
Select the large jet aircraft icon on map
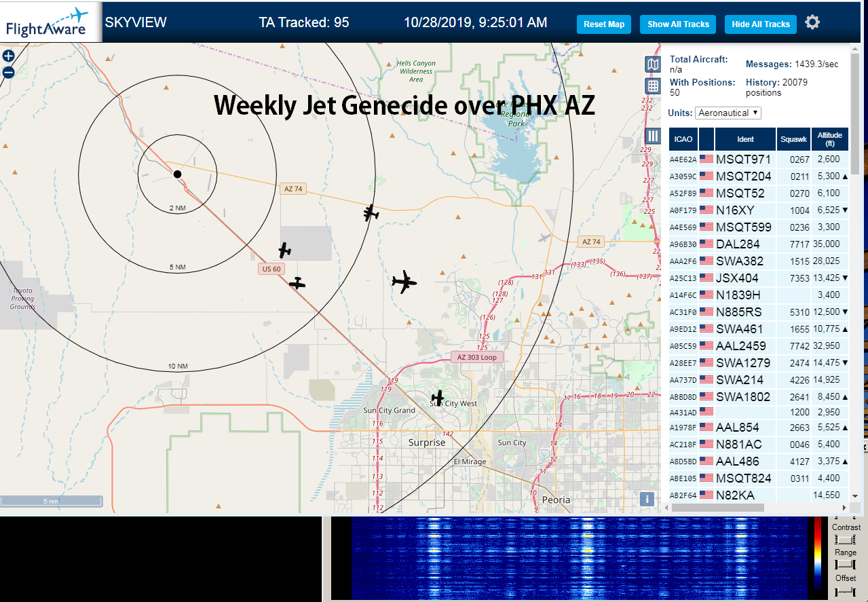click(404, 282)
